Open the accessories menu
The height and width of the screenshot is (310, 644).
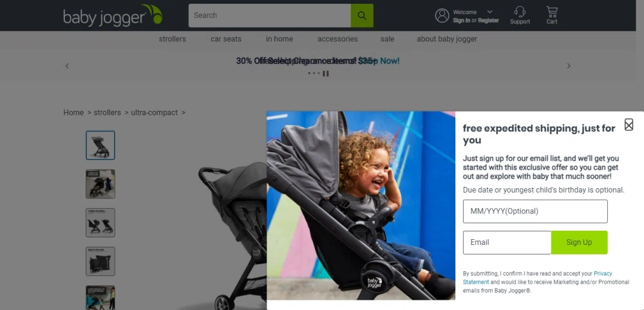coord(337,39)
